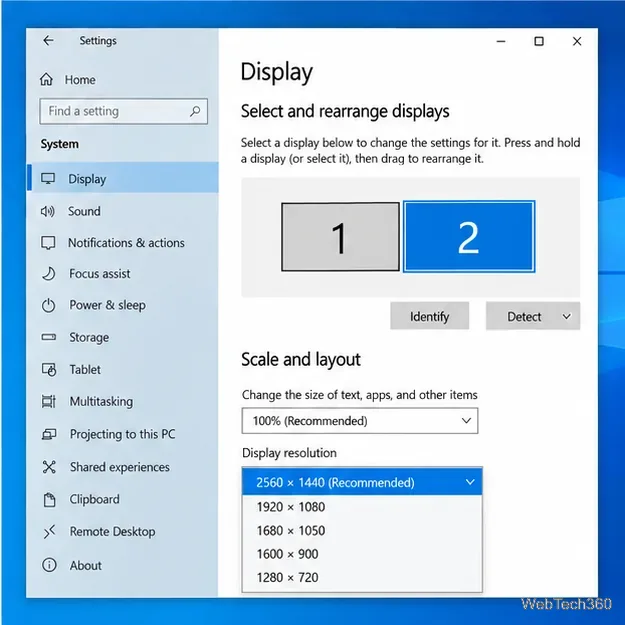The image size is (625, 625).
Task: Expand the Detect button dropdown arrow
Action: pos(566,316)
